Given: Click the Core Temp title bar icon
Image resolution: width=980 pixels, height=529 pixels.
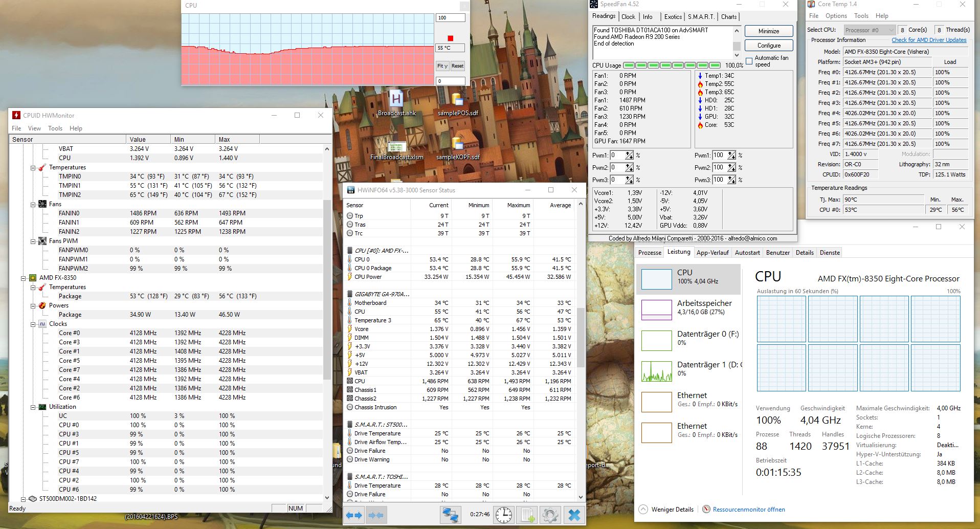Looking at the screenshot, I should 811,4.
